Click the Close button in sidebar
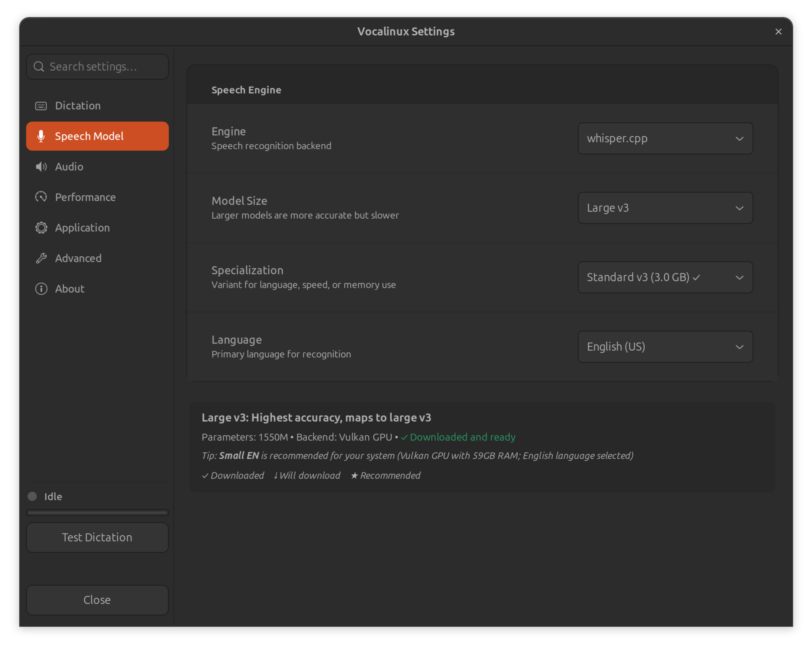Screen dimensions: 812x648 pos(97,600)
